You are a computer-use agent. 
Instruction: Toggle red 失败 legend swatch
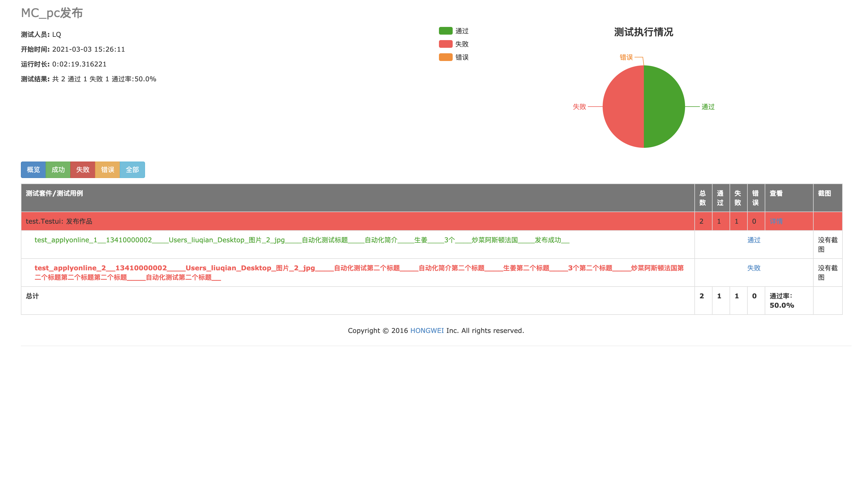446,44
